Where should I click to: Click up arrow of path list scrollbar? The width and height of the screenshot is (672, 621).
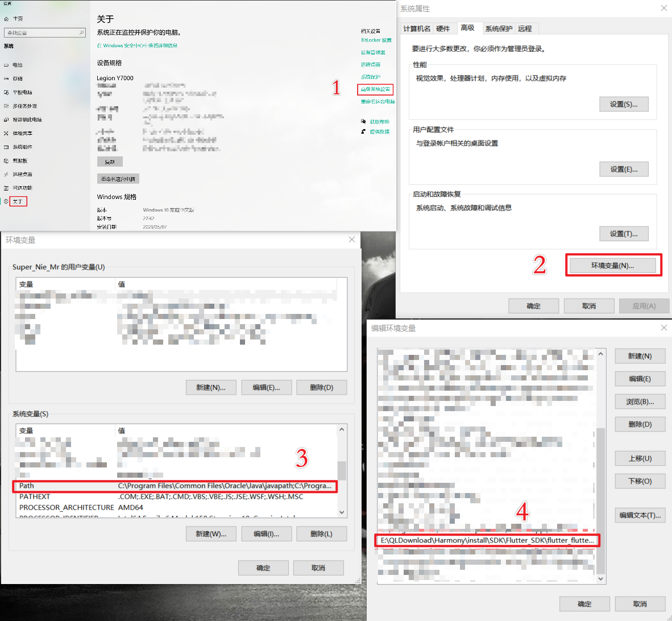point(601,354)
